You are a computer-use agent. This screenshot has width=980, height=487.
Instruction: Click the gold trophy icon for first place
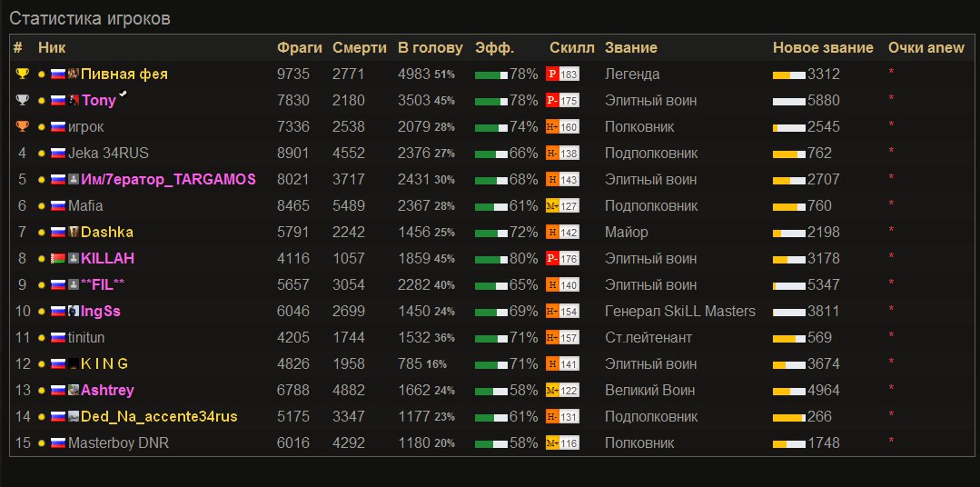[22, 74]
